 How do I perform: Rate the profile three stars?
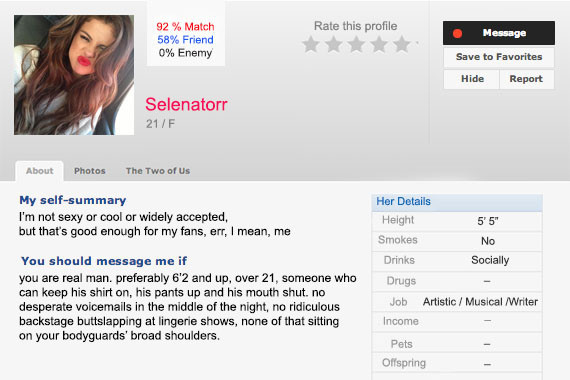tap(357, 44)
